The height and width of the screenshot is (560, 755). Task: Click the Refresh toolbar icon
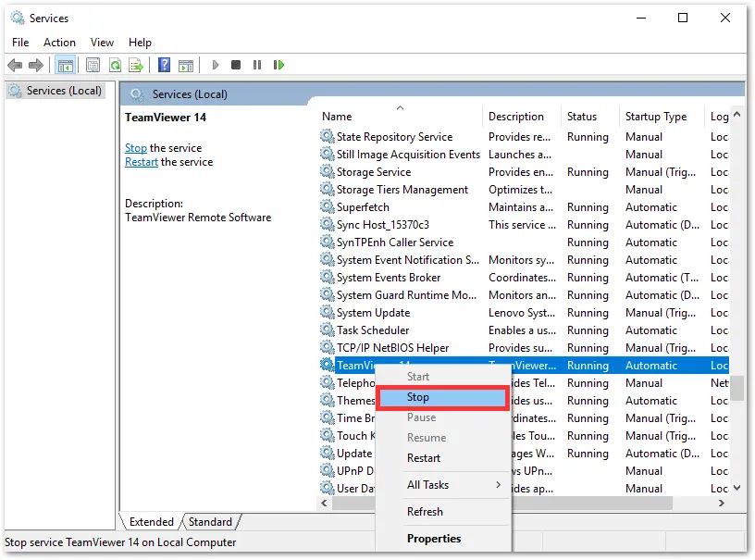115,65
